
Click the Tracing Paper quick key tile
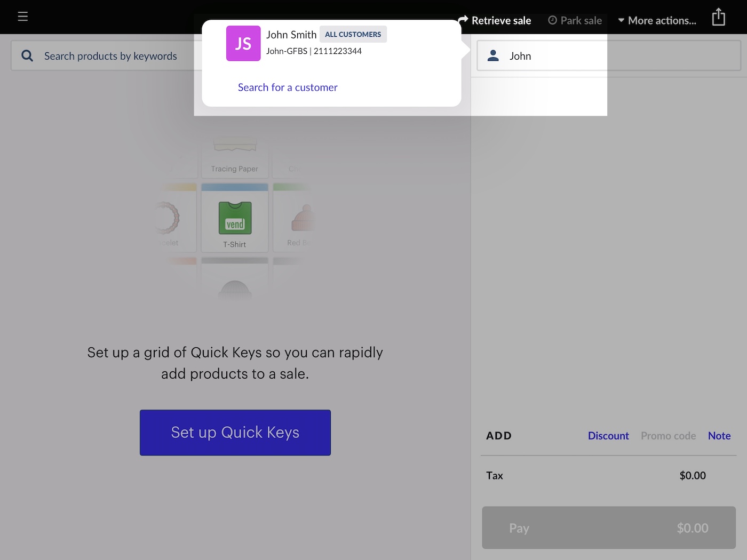235,160
